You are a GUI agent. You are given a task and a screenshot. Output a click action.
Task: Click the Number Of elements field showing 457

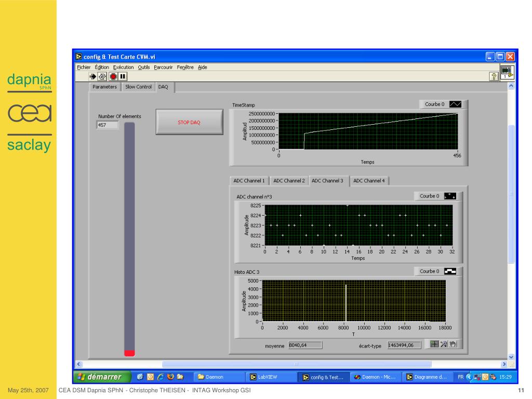108,125
